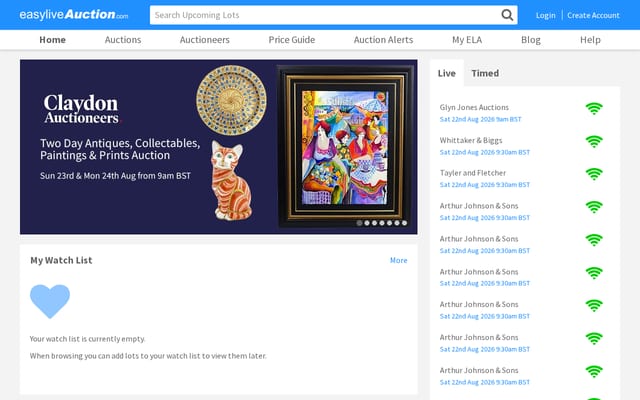Click the live signal icon for Whittaker & Biggs
The height and width of the screenshot is (400, 640).
click(594, 142)
